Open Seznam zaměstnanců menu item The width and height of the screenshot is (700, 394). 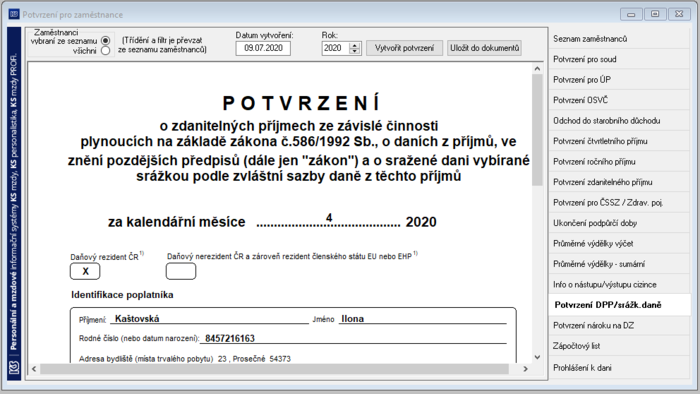point(619,39)
